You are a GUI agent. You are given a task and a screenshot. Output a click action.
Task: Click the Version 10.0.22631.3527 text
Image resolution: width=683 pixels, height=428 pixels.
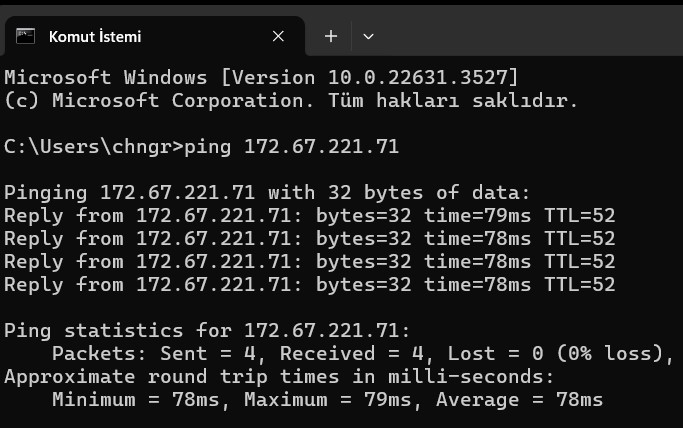[x=370, y=78]
